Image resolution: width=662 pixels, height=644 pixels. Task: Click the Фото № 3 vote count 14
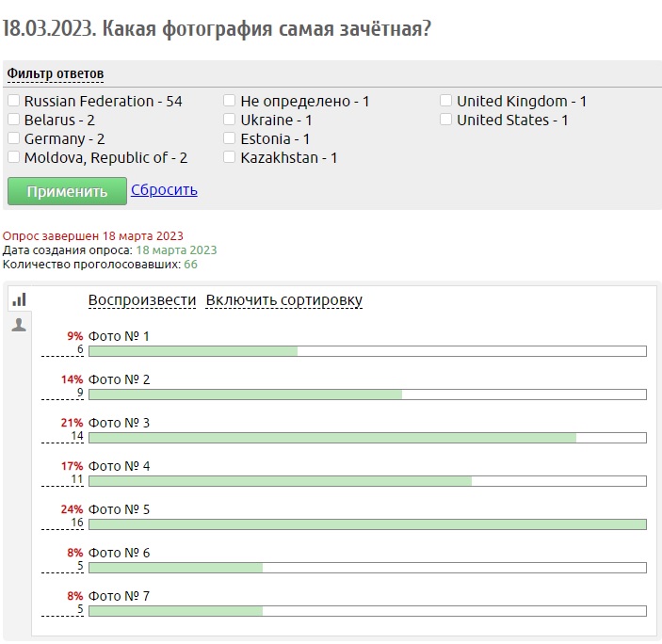click(77, 436)
